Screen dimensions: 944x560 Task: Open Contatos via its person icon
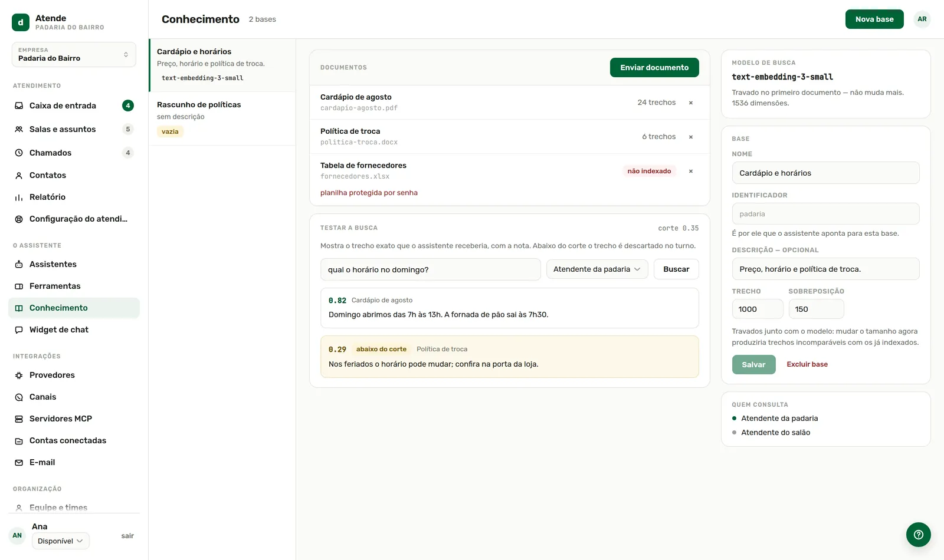19,175
